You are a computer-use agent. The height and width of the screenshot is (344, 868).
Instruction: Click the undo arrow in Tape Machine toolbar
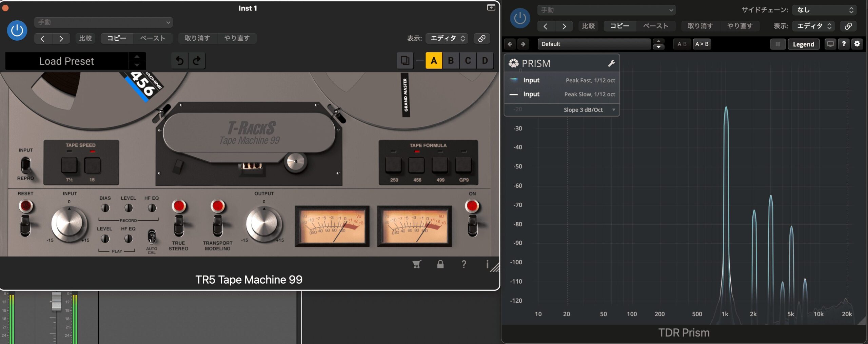[x=180, y=61]
